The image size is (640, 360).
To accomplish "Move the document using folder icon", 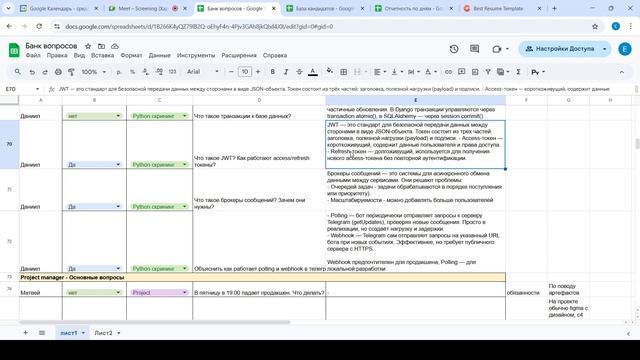I will click(101, 46).
